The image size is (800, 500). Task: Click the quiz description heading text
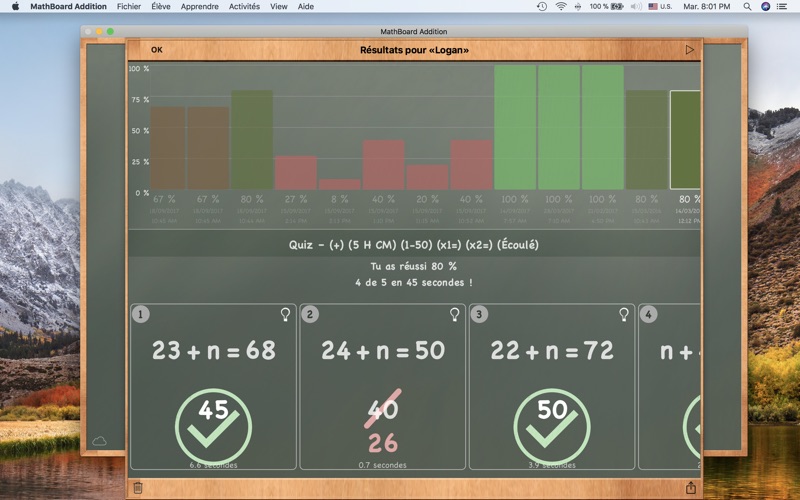(414, 245)
